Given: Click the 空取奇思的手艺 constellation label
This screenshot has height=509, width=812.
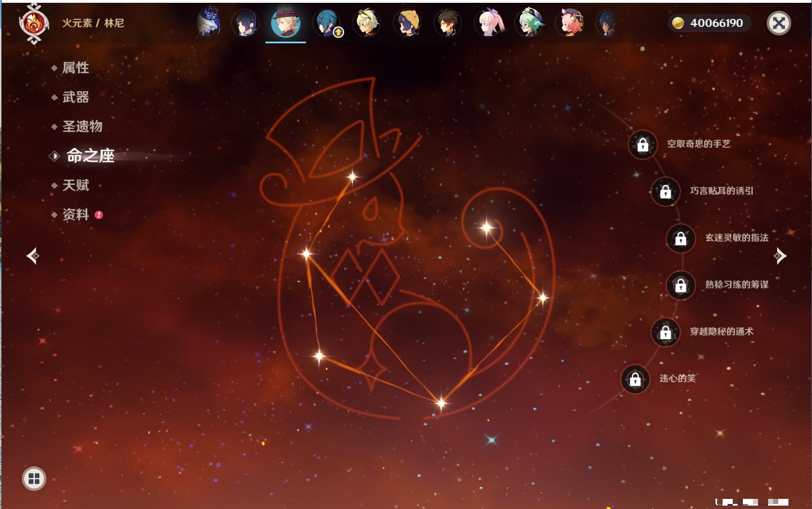Looking at the screenshot, I should click(698, 144).
